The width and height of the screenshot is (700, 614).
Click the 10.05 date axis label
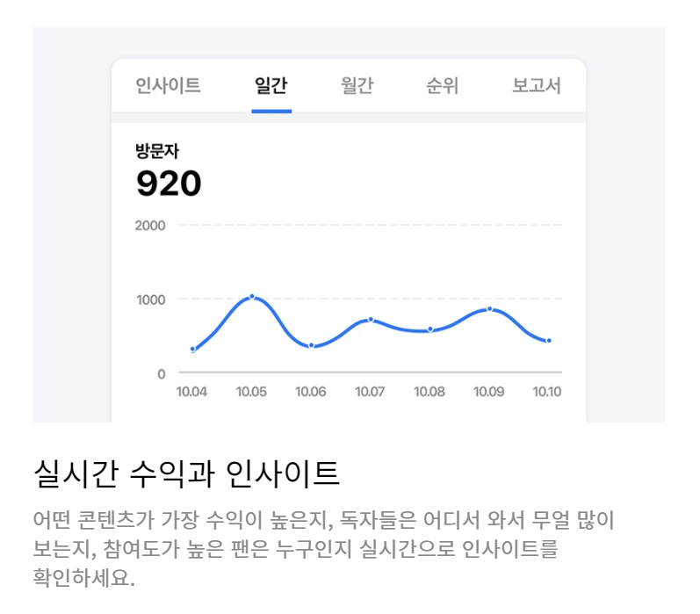pos(251,392)
